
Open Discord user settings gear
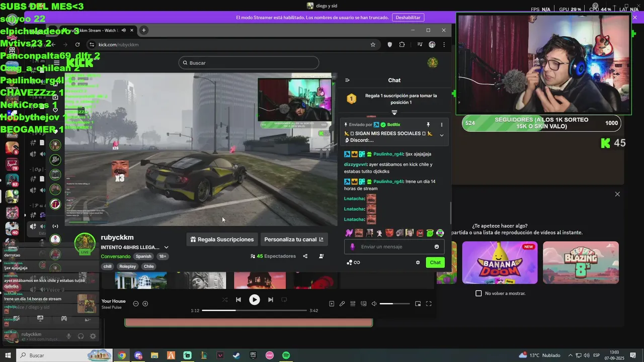(93, 336)
